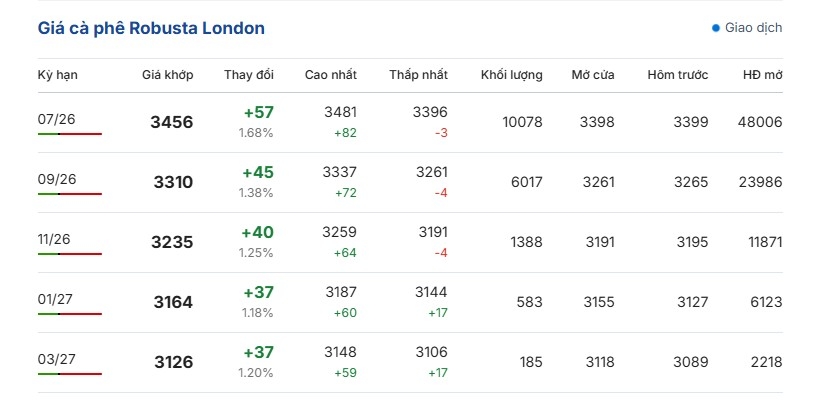This screenshot has height=406, width=819.
Task: Select the Giá khớp column header
Action: click(x=168, y=75)
